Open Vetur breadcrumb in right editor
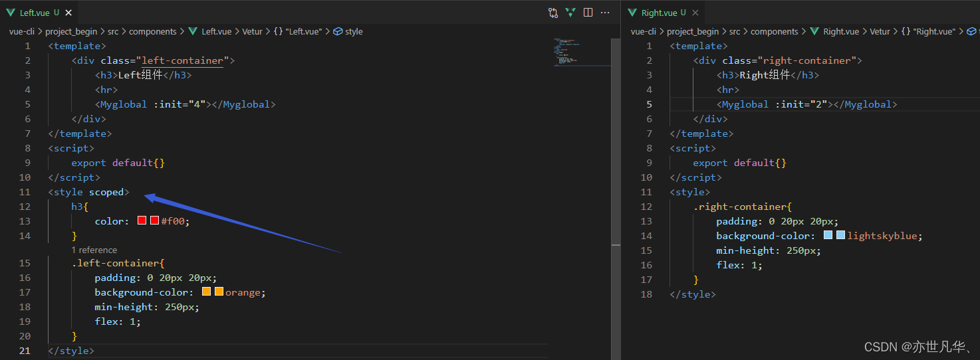 (x=880, y=31)
